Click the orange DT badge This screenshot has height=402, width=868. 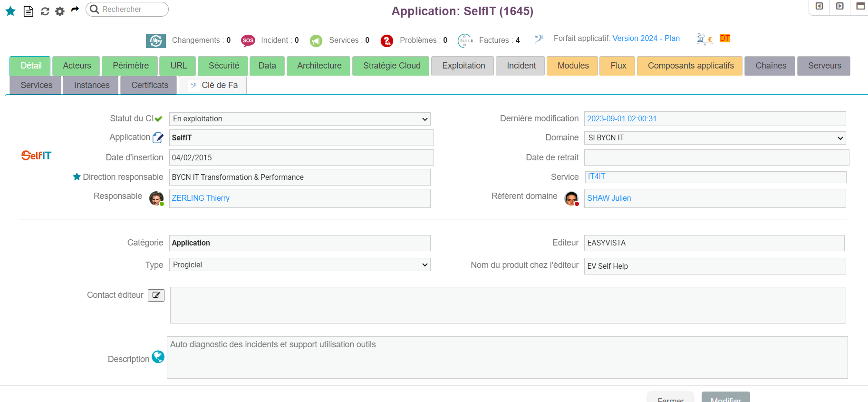[724, 39]
